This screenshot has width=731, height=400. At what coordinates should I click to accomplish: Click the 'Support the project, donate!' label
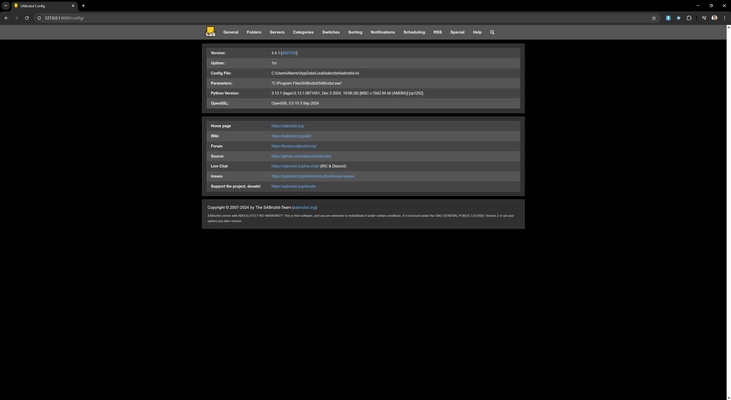click(x=235, y=186)
